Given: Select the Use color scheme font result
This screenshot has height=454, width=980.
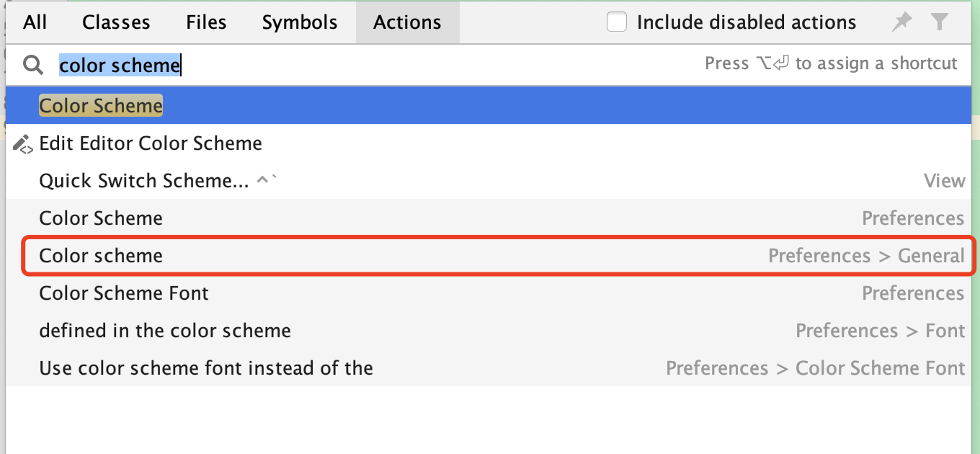Looking at the screenshot, I should (205, 368).
